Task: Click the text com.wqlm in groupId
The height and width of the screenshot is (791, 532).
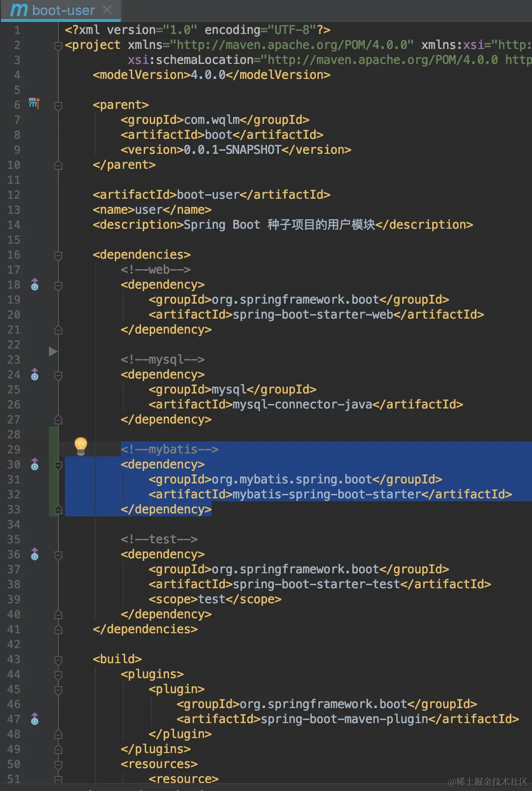Action: (212, 120)
